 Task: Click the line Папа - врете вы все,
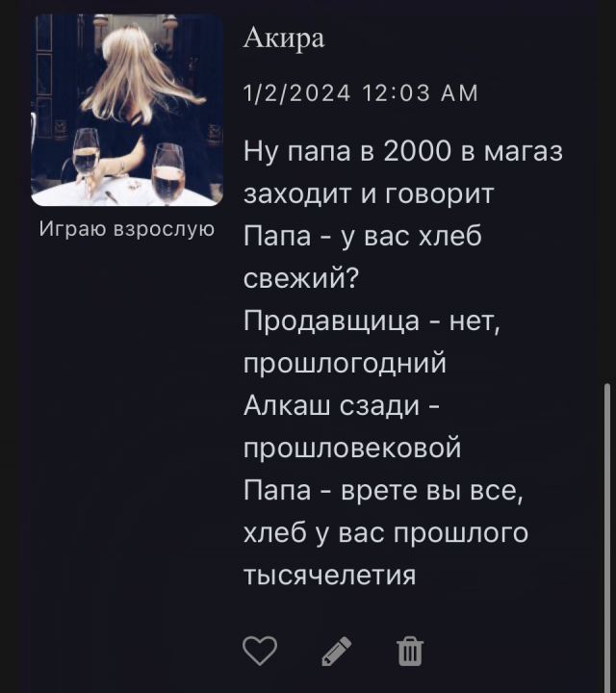(x=384, y=491)
